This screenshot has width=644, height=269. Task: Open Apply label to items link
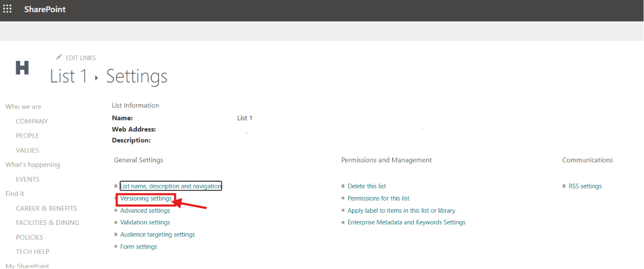pyautogui.click(x=401, y=211)
